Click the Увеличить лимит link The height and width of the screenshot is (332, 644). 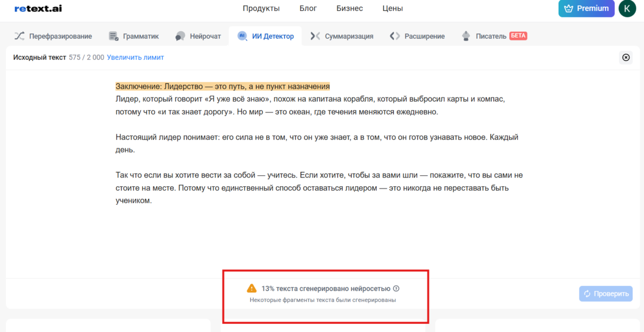coord(135,58)
